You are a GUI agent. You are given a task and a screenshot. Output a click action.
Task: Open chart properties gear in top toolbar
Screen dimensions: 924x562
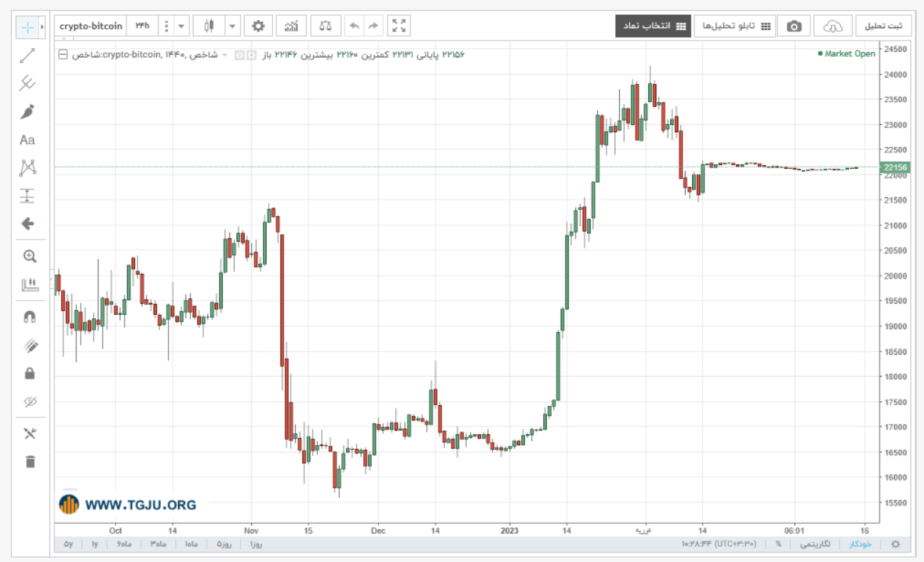(258, 26)
